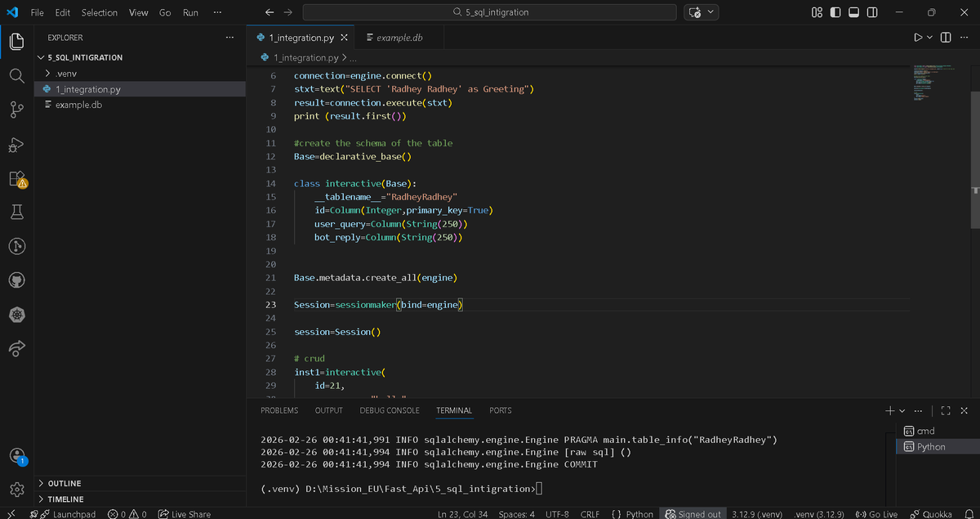Switch to the OUTPUT panel tab
Image resolution: width=980 pixels, height=519 pixels.
[x=329, y=410]
